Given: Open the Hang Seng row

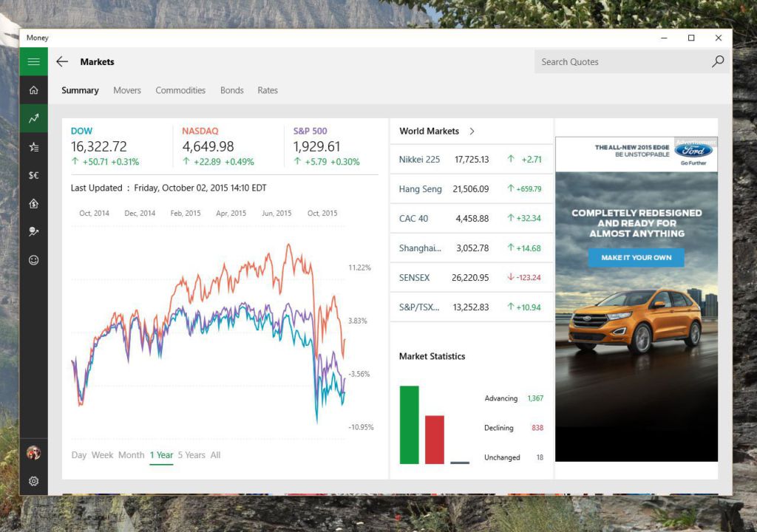Looking at the screenshot, I should (471, 188).
